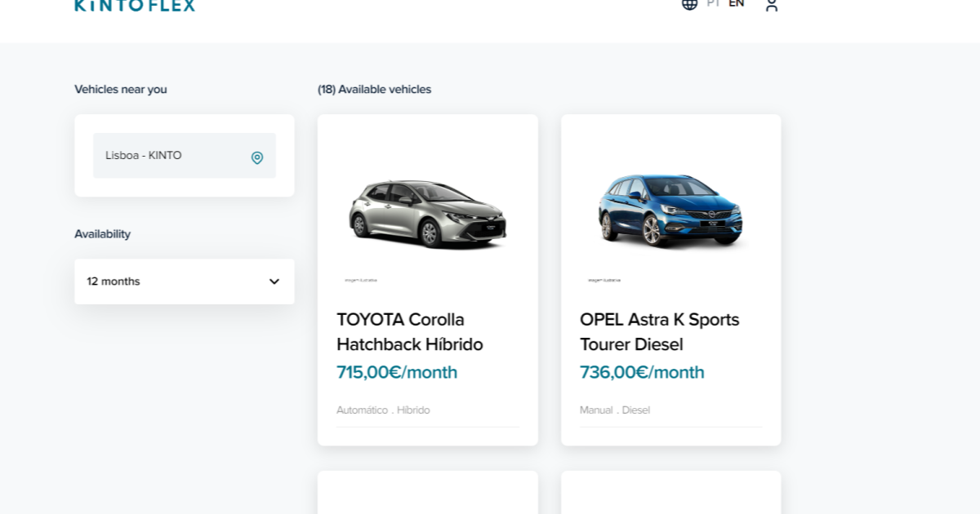Click the 736,00€/month price link

[641, 372]
